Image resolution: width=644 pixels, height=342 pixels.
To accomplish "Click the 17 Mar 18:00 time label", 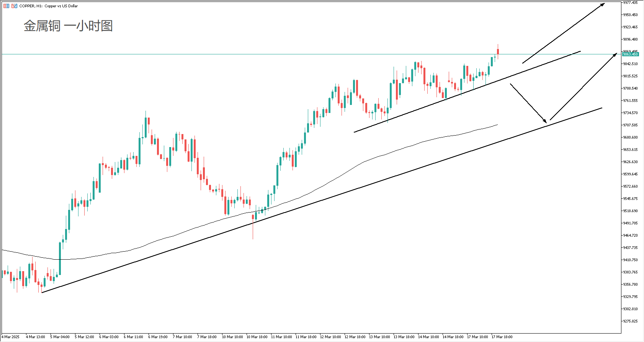I will click(x=502, y=337).
